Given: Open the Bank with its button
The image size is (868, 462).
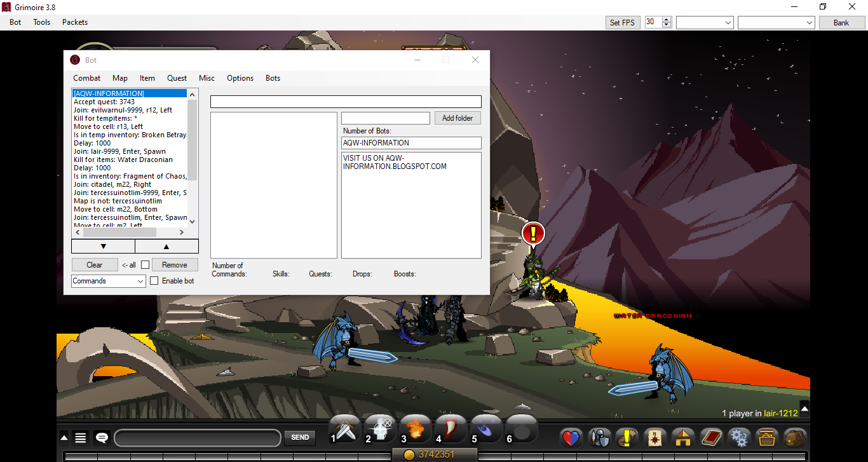Looking at the screenshot, I should point(841,22).
